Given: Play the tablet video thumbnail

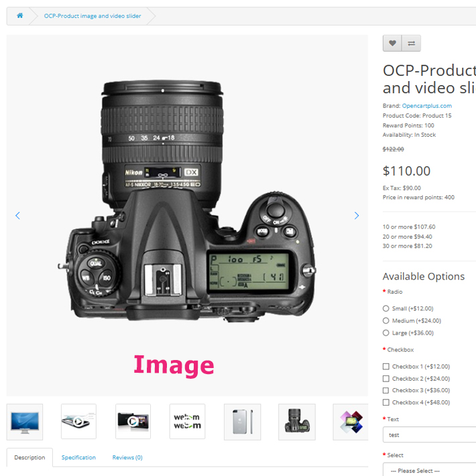Looking at the screenshot, I should [133, 421].
